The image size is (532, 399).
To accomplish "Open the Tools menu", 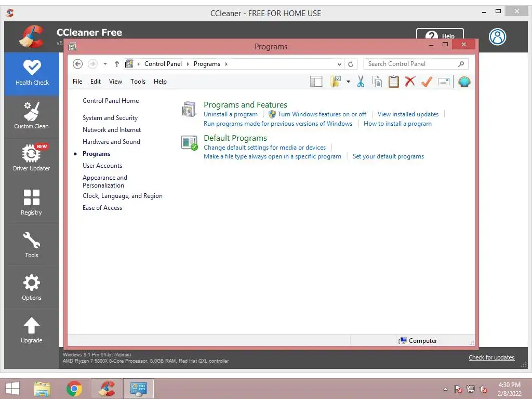I will tap(138, 82).
